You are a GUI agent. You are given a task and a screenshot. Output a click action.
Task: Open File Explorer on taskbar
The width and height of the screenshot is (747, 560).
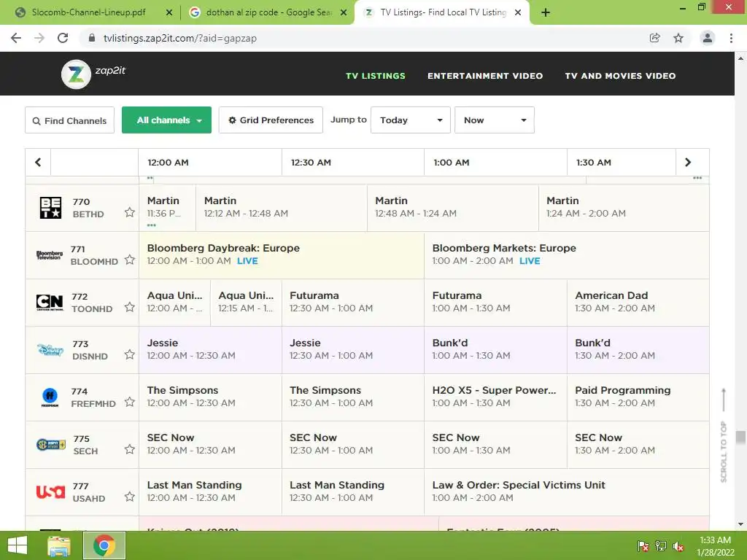coord(59,545)
